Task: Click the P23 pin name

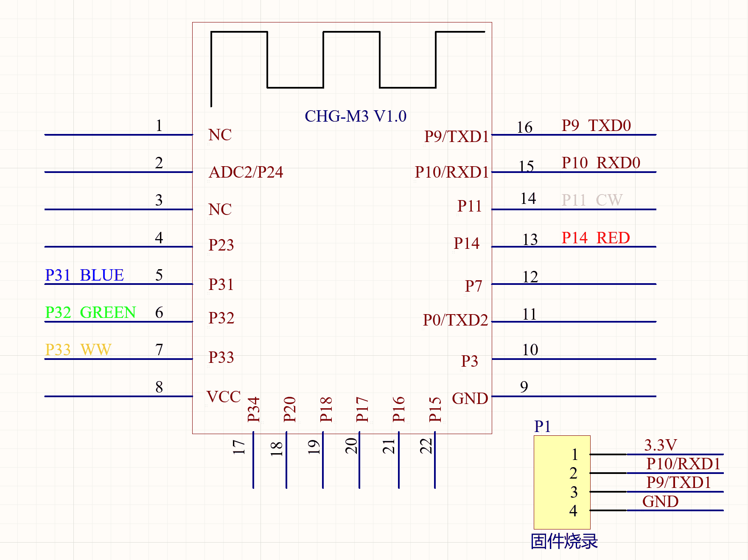Action: coord(221,245)
